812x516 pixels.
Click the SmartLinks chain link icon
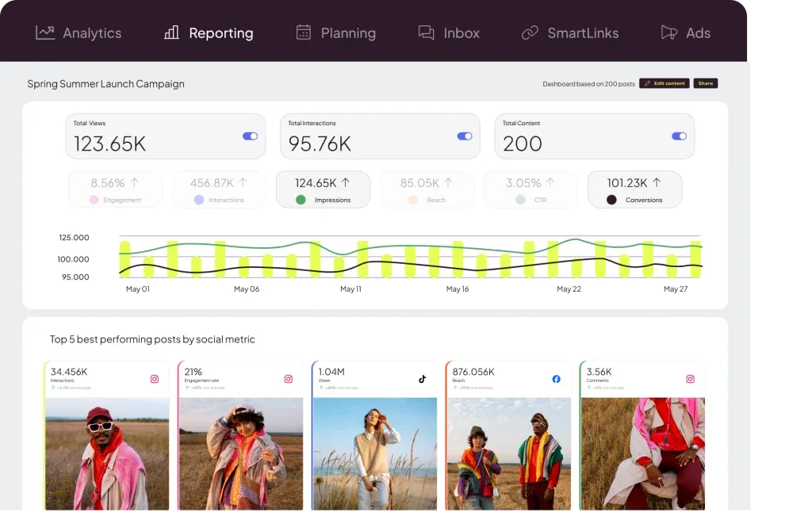pos(530,32)
